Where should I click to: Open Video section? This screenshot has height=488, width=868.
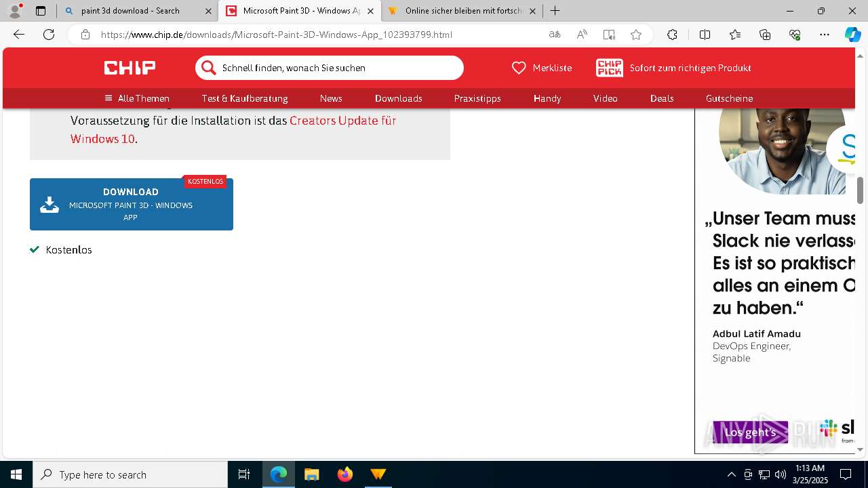point(606,98)
